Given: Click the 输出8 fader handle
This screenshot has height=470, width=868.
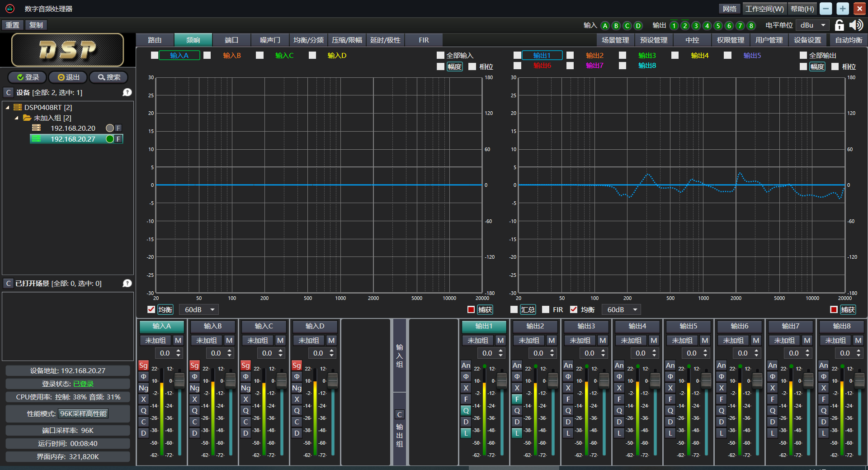Looking at the screenshot, I should (x=859, y=381).
